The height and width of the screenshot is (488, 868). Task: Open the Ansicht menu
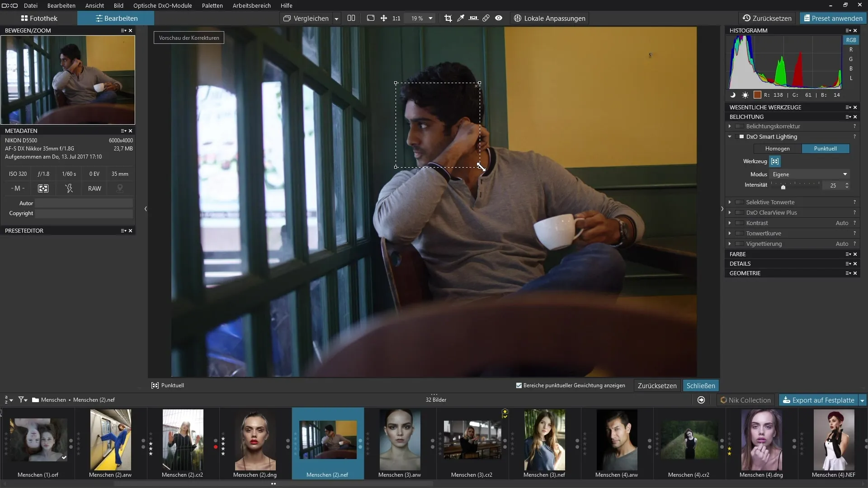tap(94, 5)
